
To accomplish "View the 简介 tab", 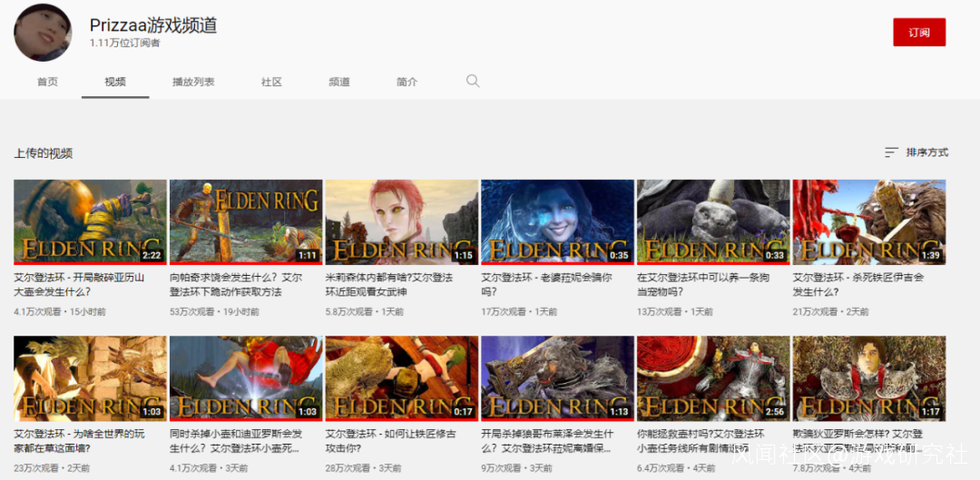I will point(407,82).
